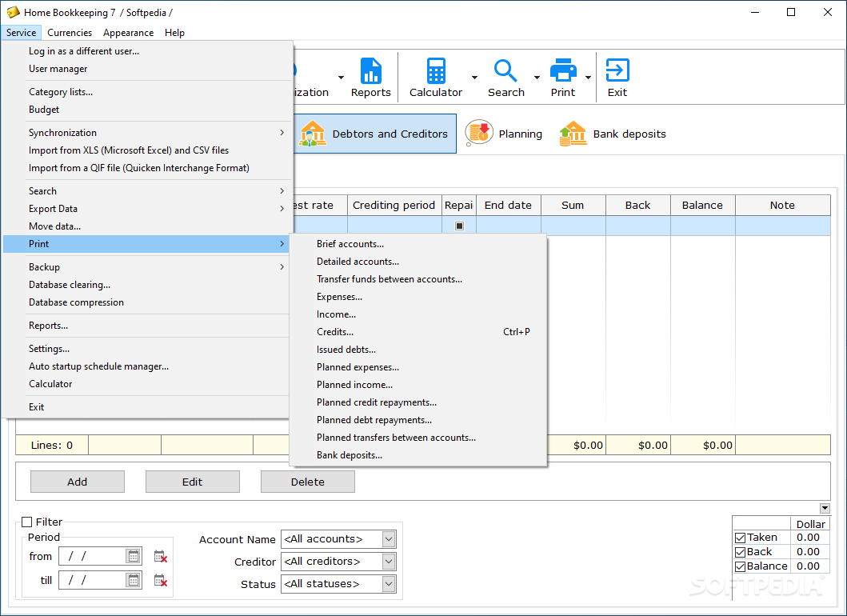Click the Delete button

(x=308, y=482)
